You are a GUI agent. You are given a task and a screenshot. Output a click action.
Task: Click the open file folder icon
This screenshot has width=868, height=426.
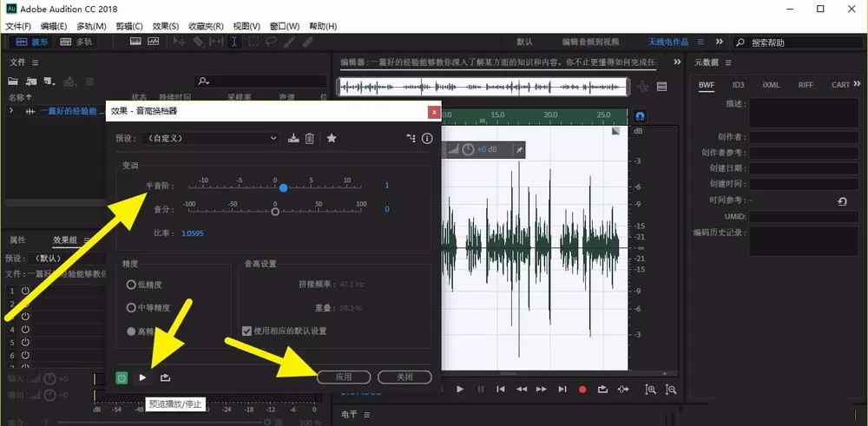(13, 82)
